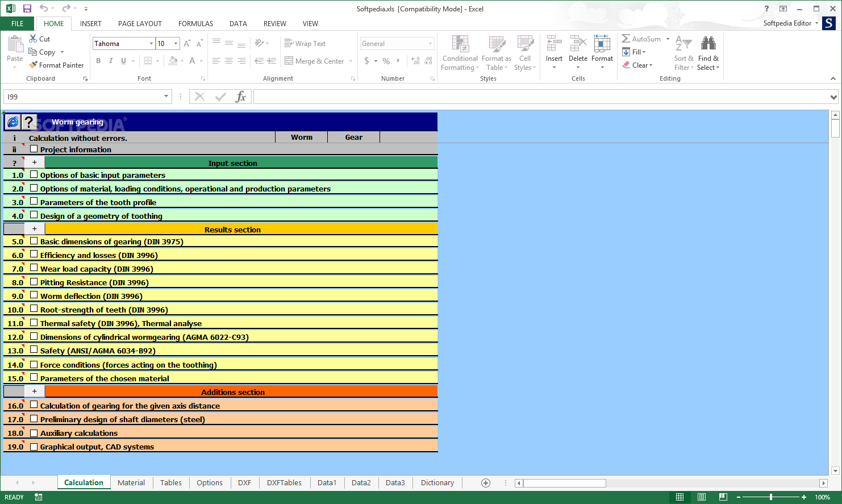Open Cell Styles gallery
This screenshot has width=842, height=504.
[x=525, y=53]
